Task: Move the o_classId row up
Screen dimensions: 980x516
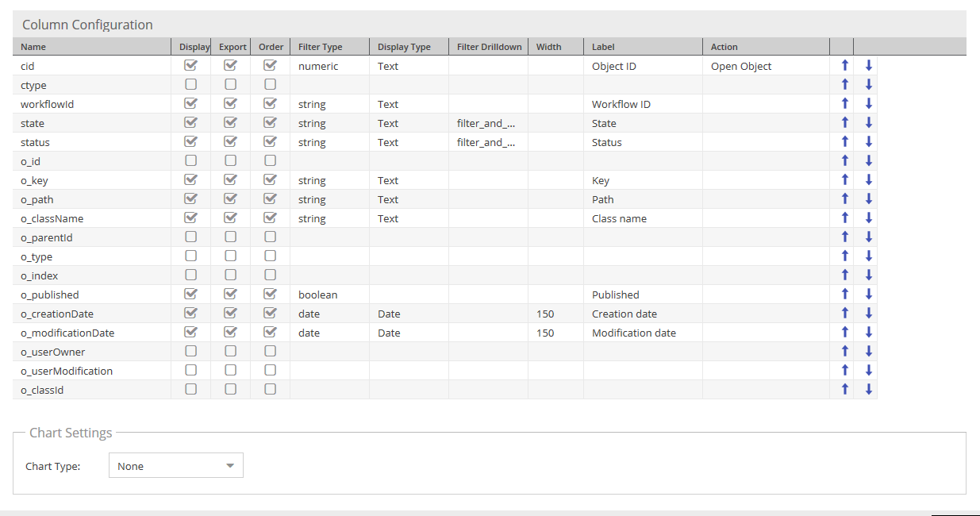Action: (x=845, y=390)
